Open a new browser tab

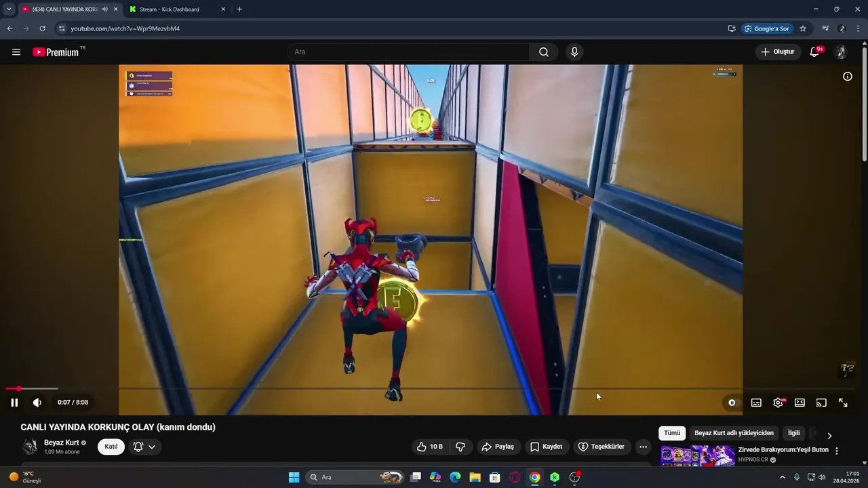[239, 9]
